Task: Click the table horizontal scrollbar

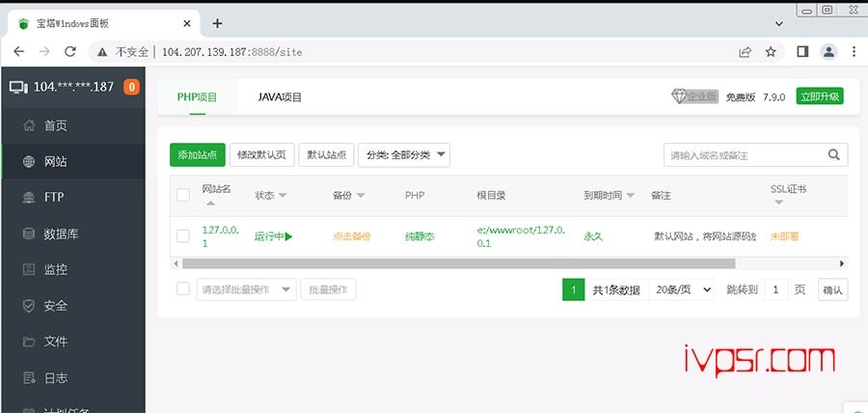Action: pyautogui.click(x=458, y=263)
